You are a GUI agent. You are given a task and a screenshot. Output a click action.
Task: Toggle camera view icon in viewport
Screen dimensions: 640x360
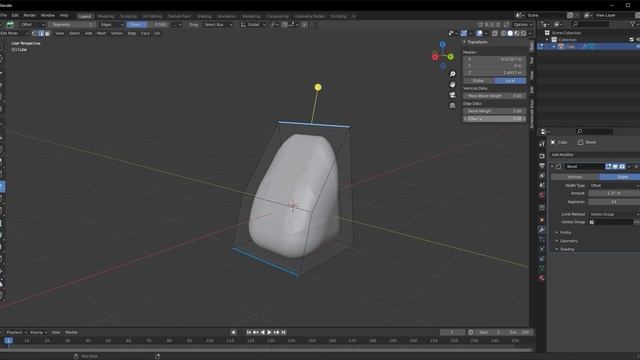[x=452, y=95]
